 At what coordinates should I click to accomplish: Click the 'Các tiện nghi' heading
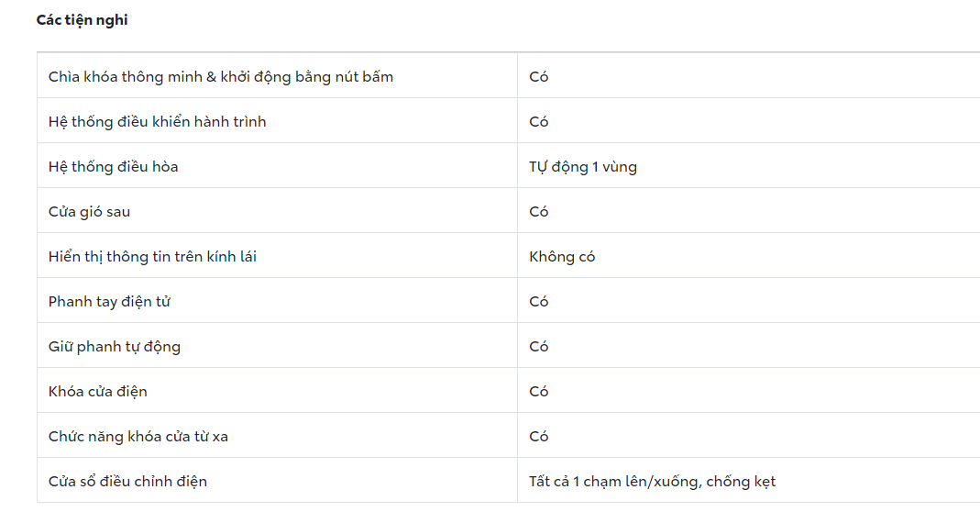82,20
